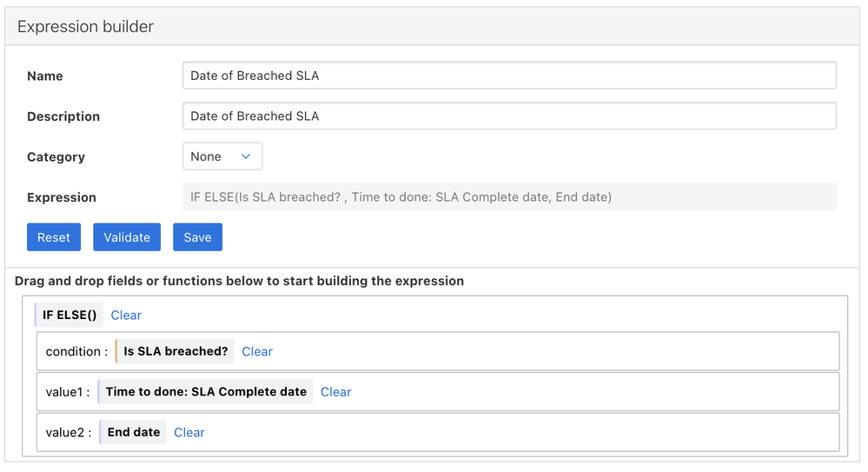This screenshot has width=868, height=472.
Task: Select 'Time to done: SLA Complete date' chip
Action: point(205,392)
